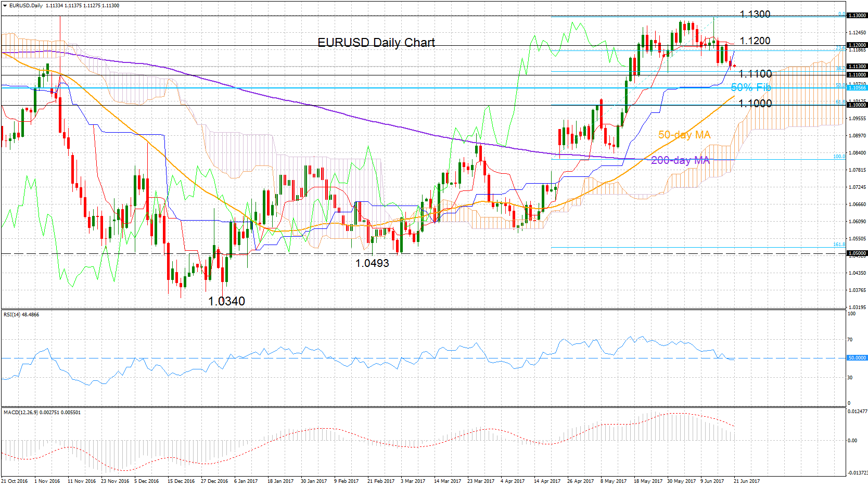Image resolution: width=868 pixels, height=487 pixels.
Task: Click the '18 May 2017' date label
Action: (648, 481)
